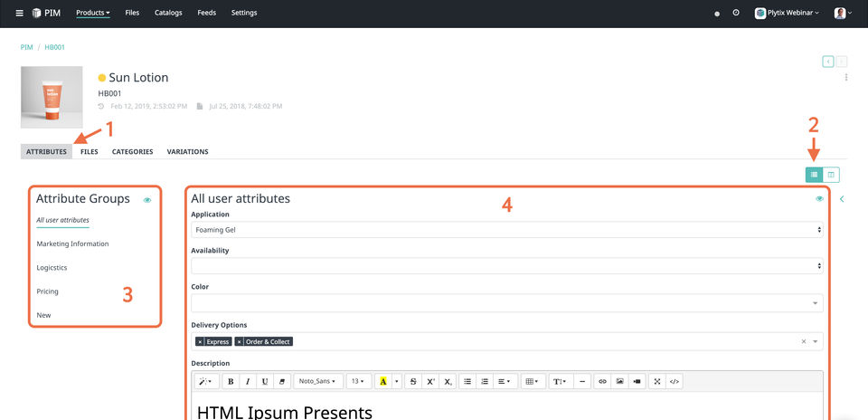Viewport: 868px width, 420px height.
Task: Toggle visibility eye for Attribute Groups
Action: point(147,200)
